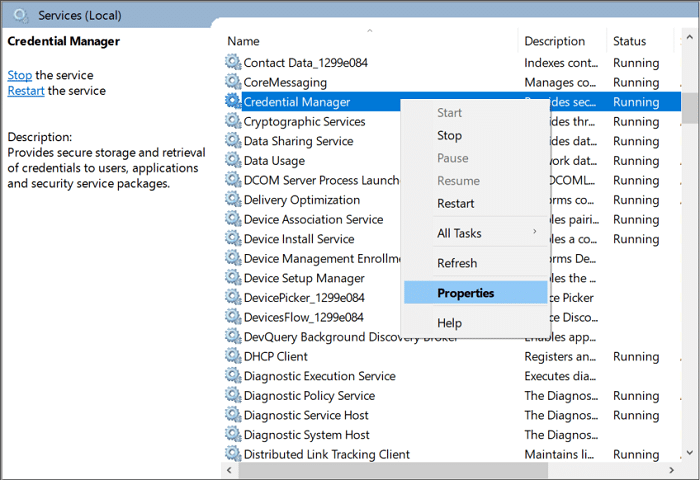Choose Restart in the context menu
This screenshot has height=480, width=700.
tap(456, 203)
